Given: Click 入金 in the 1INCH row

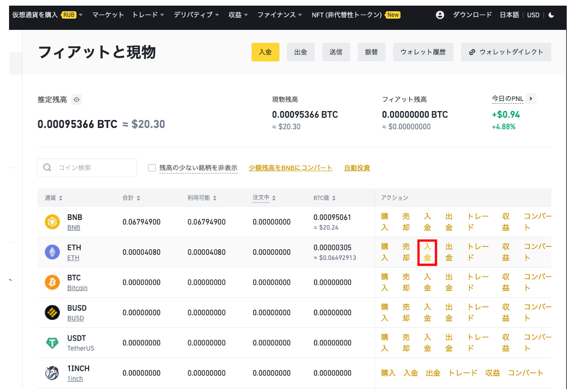Looking at the screenshot, I should [410, 373].
